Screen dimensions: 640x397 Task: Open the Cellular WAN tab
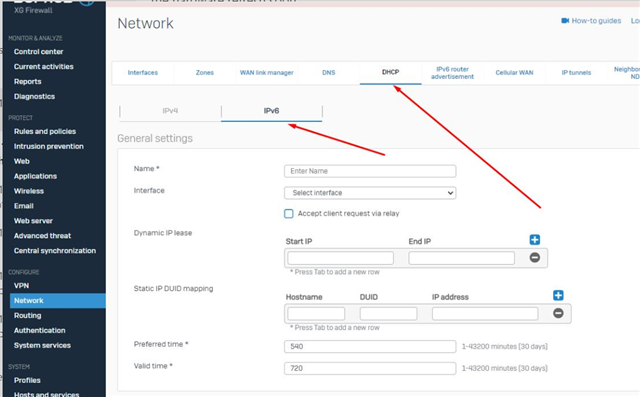(514, 73)
